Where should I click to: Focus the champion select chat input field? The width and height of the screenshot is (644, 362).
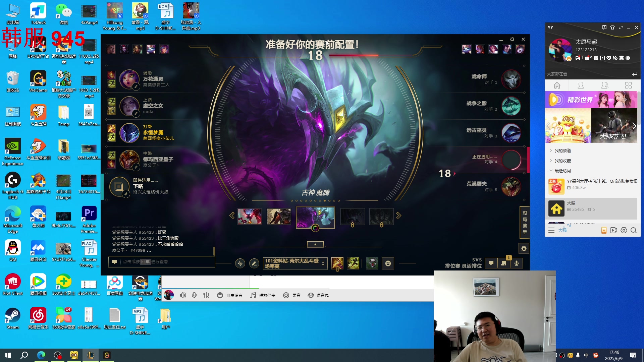pos(161,262)
